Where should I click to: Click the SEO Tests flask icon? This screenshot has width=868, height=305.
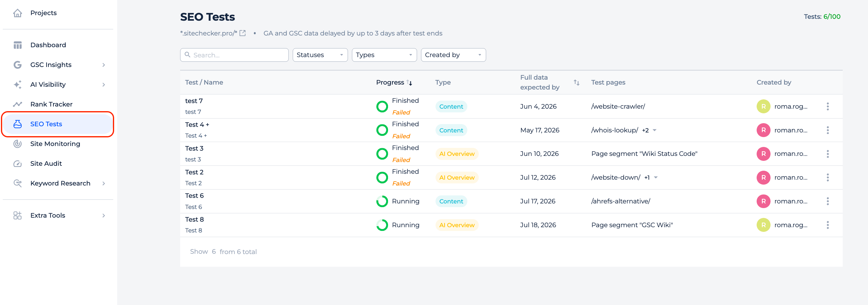(18, 124)
